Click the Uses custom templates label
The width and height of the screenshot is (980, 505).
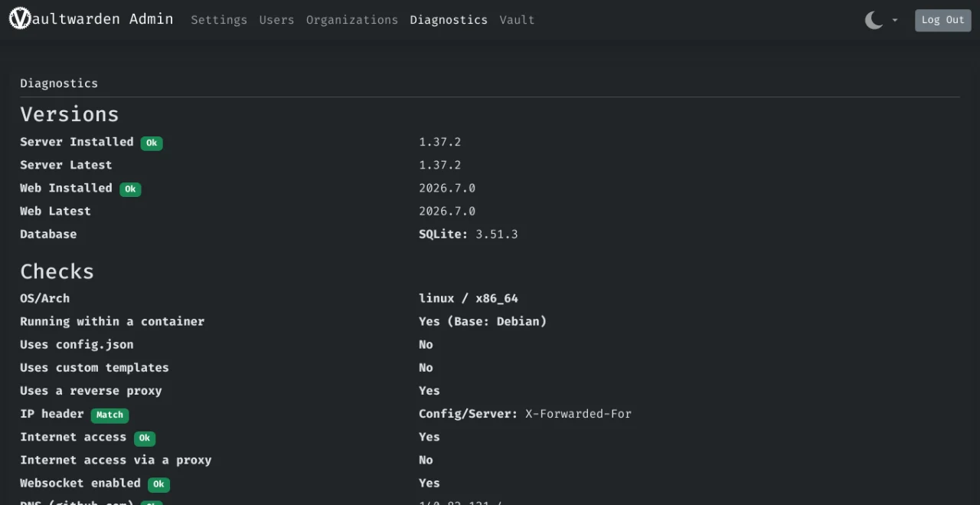coord(94,367)
